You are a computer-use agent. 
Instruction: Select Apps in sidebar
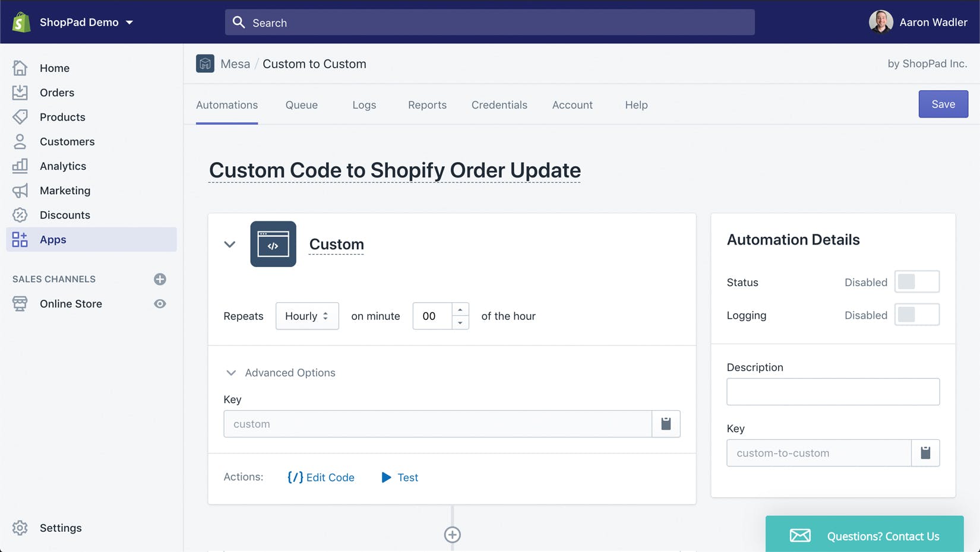[91, 239]
